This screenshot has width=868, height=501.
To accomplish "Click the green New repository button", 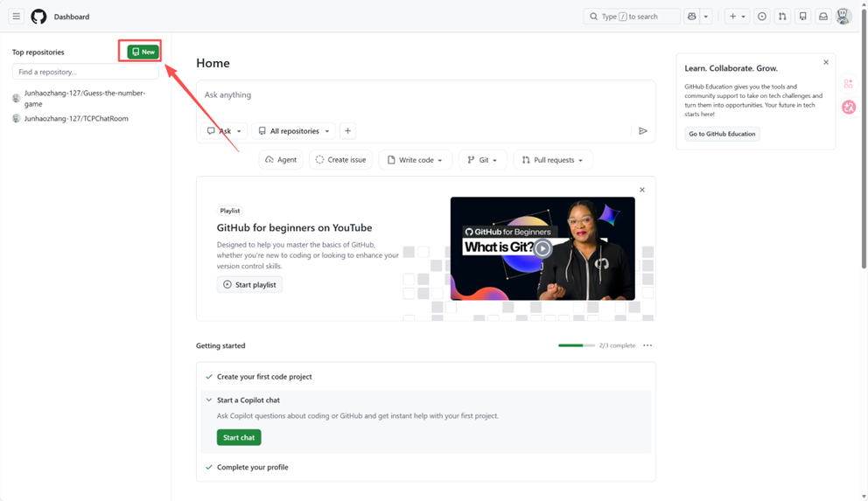I will [143, 52].
